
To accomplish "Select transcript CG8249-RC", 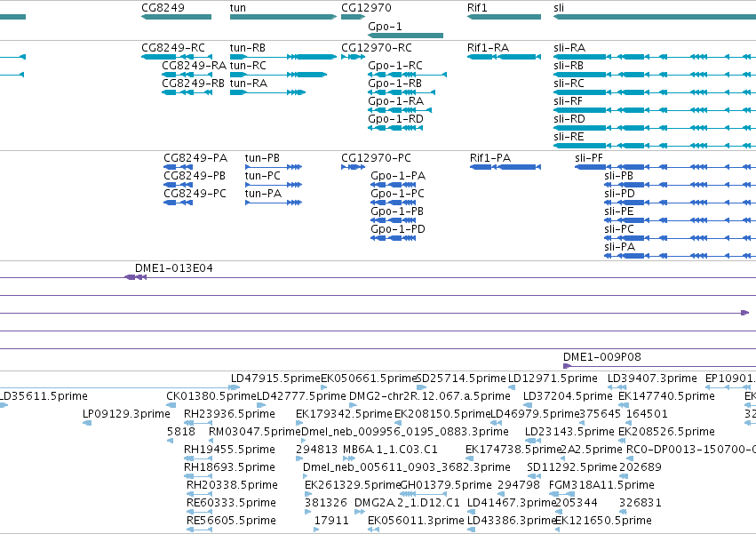I will pos(177,57).
